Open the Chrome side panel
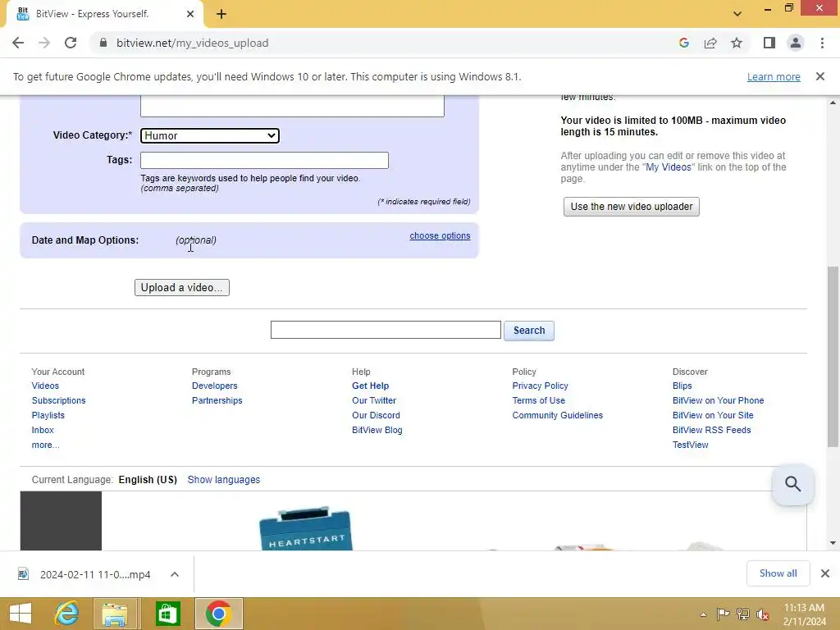Image resolution: width=840 pixels, height=630 pixels. 769,43
